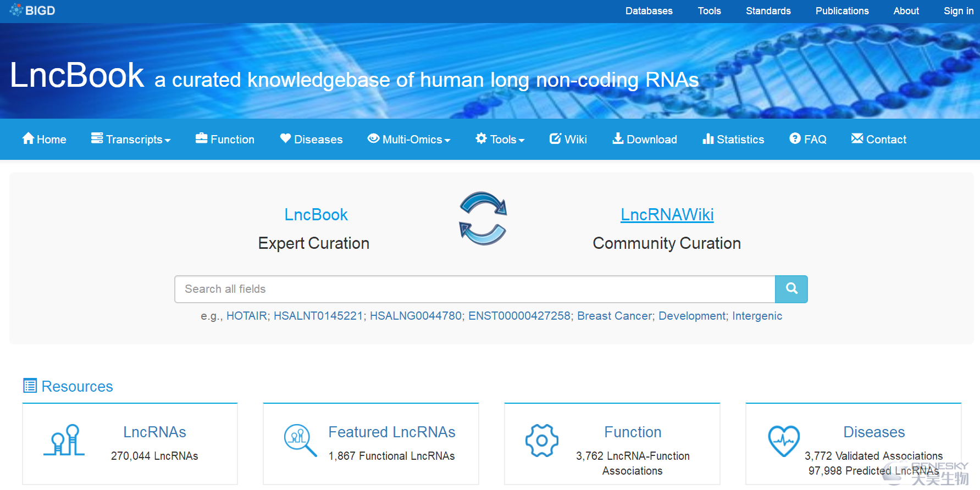
Task: Focus the Search all fields box
Action: point(475,289)
